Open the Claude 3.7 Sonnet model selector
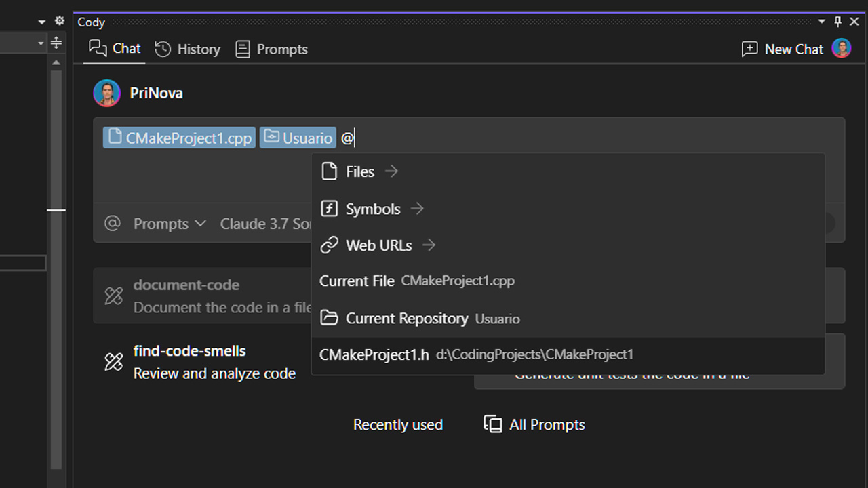868x488 pixels. (x=266, y=224)
